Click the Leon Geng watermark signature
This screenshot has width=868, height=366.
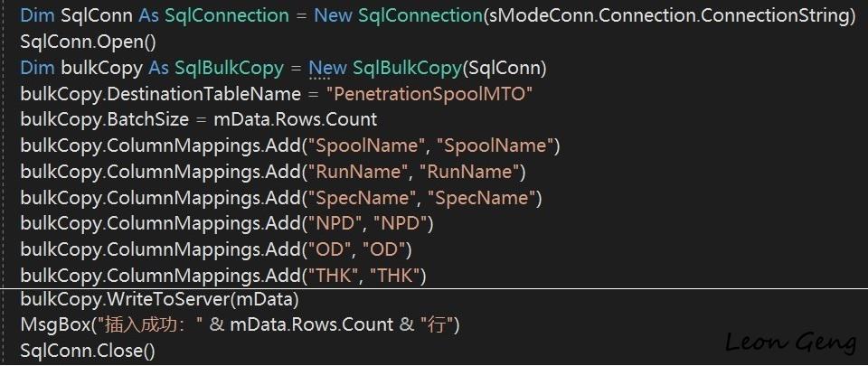[792, 343]
